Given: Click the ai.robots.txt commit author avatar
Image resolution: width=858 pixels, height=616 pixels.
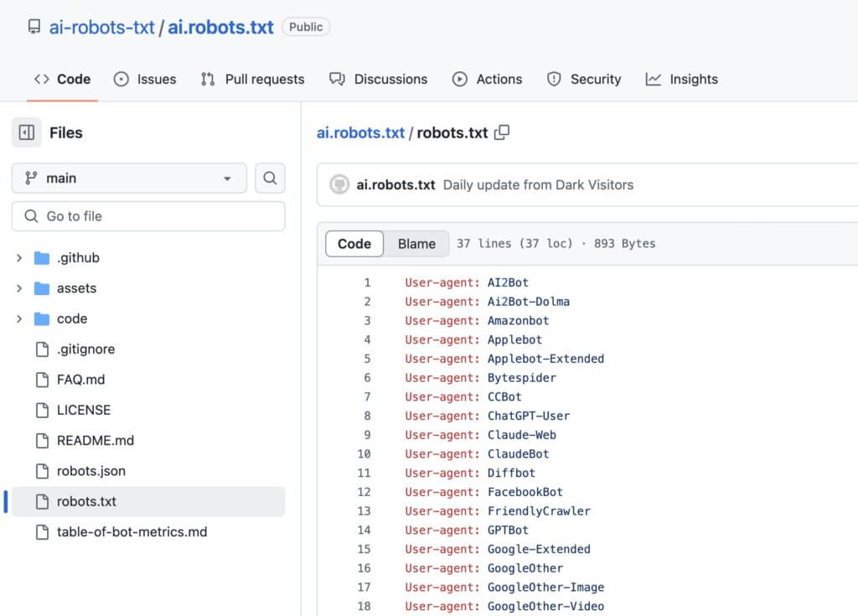Looking at the screenshot, I should [x=339, y=184].
